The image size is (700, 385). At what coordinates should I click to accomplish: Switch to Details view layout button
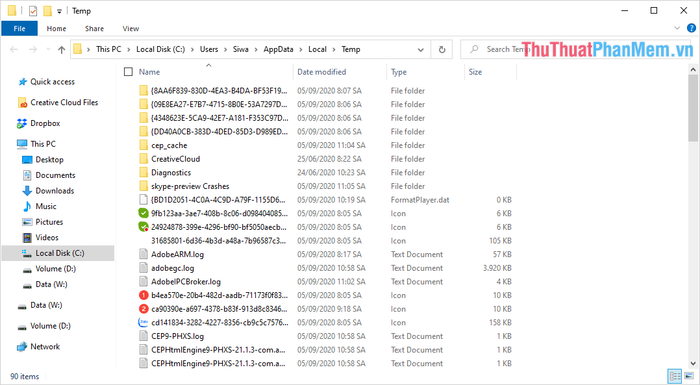pos(675,377)
